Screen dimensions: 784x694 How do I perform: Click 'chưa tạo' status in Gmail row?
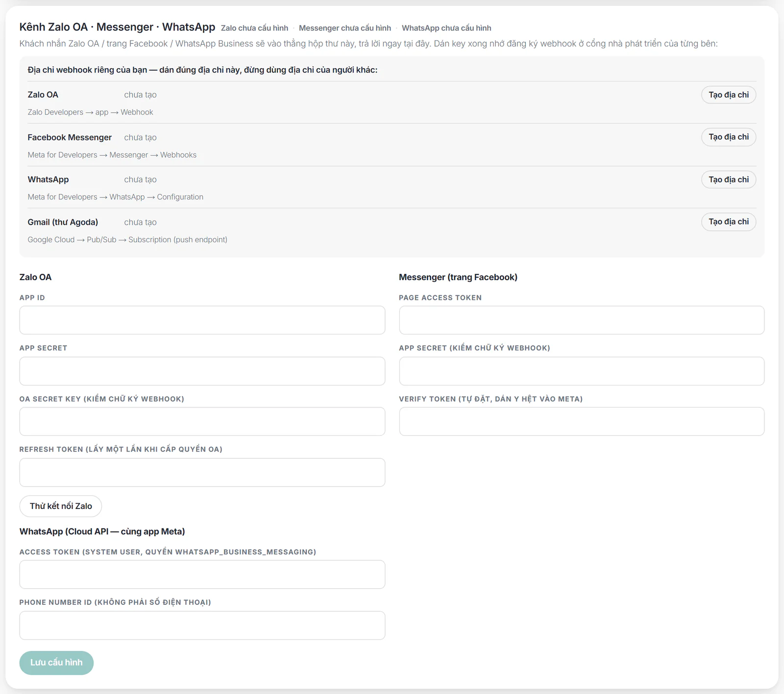point(140,222)
